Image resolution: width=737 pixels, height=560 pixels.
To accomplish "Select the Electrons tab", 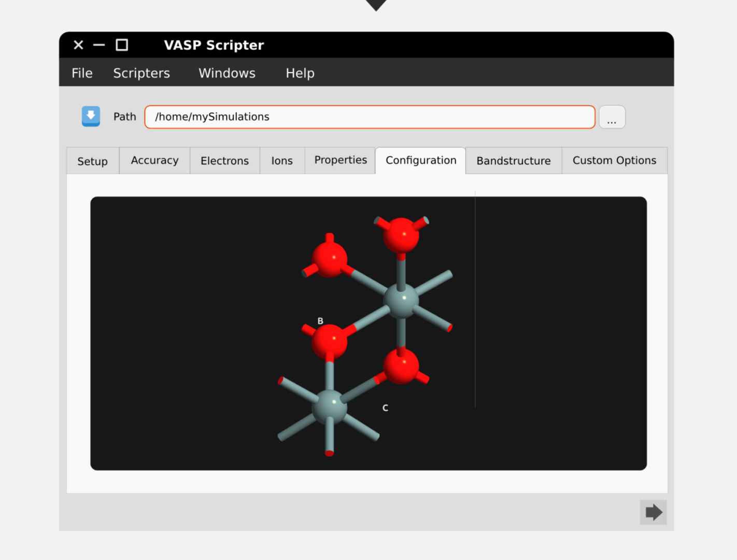I will click(224, 161).
